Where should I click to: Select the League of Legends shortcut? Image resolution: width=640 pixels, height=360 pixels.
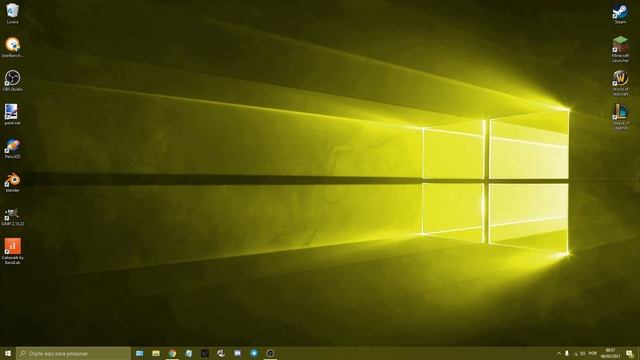click(x=620, y=117)
